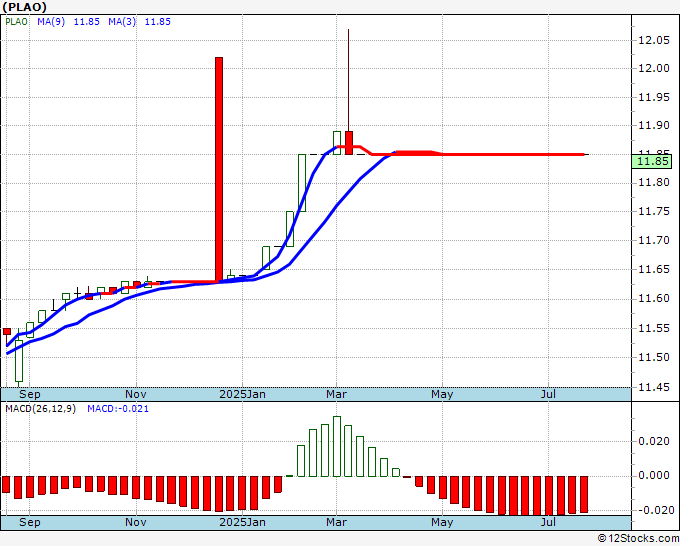
Task: Click May on the price chart date axis
Action: [442, 394]
